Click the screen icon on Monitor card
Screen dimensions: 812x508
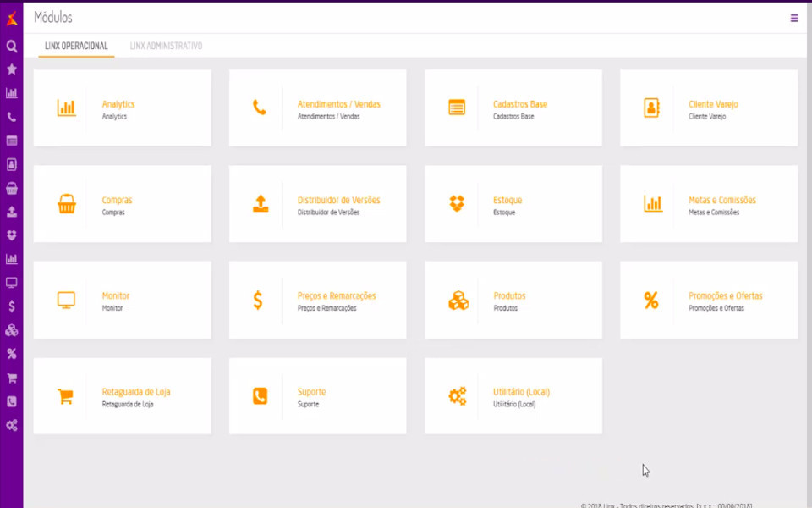(66, 300)
